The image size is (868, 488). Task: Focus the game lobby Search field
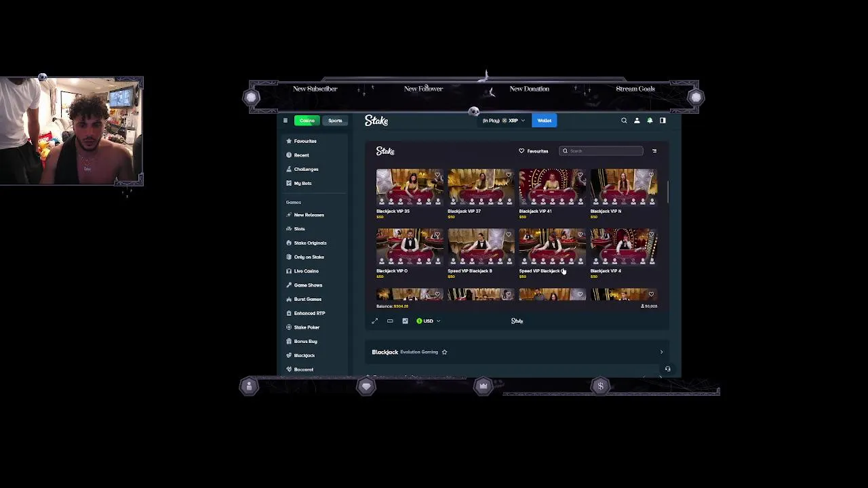[601, 151]
